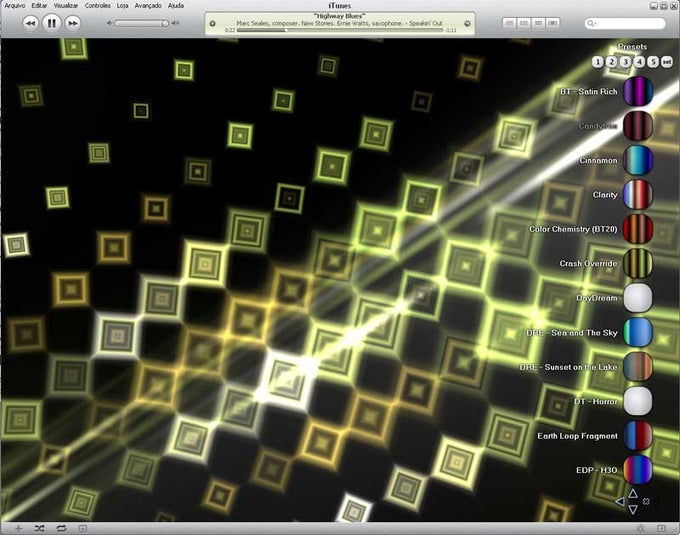Pick the DRE - Sunset on the Lake swatch
The height and width of the screenshot is (535, 680).
638,367
